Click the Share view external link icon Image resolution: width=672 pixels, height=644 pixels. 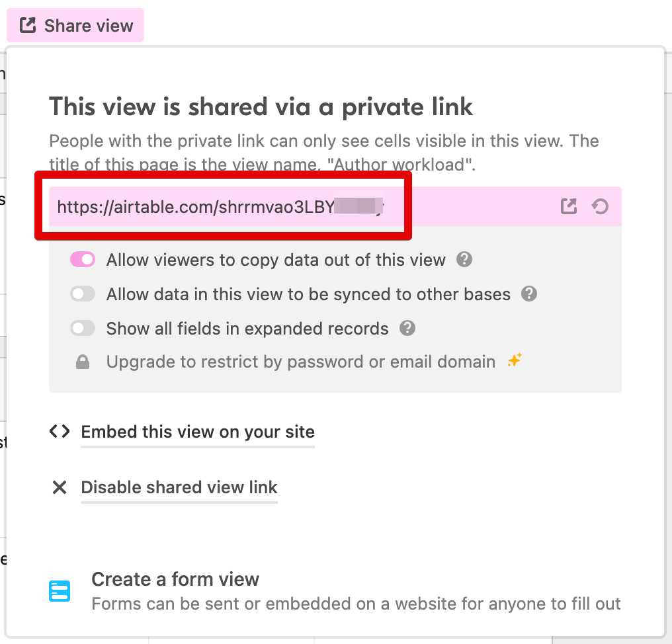point(28,26)
